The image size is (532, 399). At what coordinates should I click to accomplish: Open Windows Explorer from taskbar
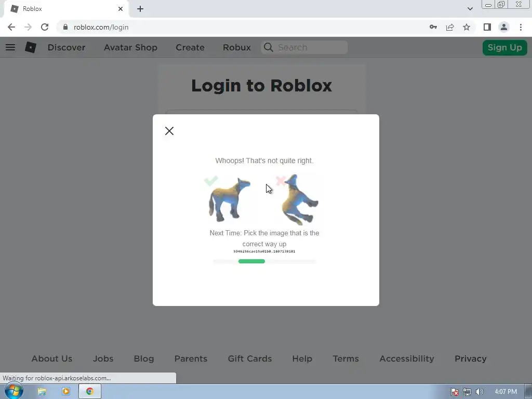click(x=42, y=392)
